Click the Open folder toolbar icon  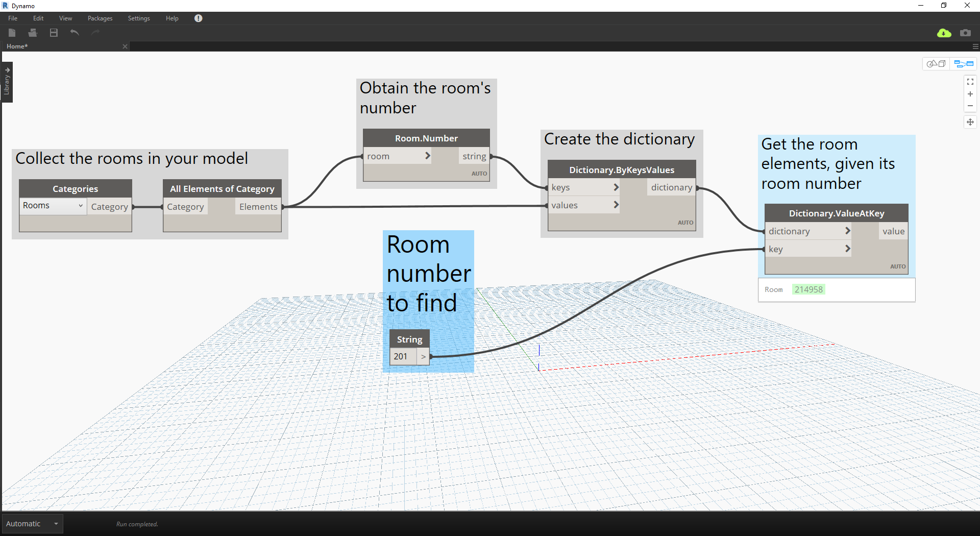point(33,33)
